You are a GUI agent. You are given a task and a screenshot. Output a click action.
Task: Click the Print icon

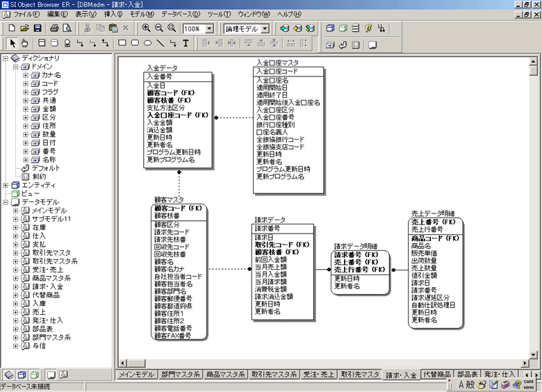pyautogui.click(x=54, y=28)
